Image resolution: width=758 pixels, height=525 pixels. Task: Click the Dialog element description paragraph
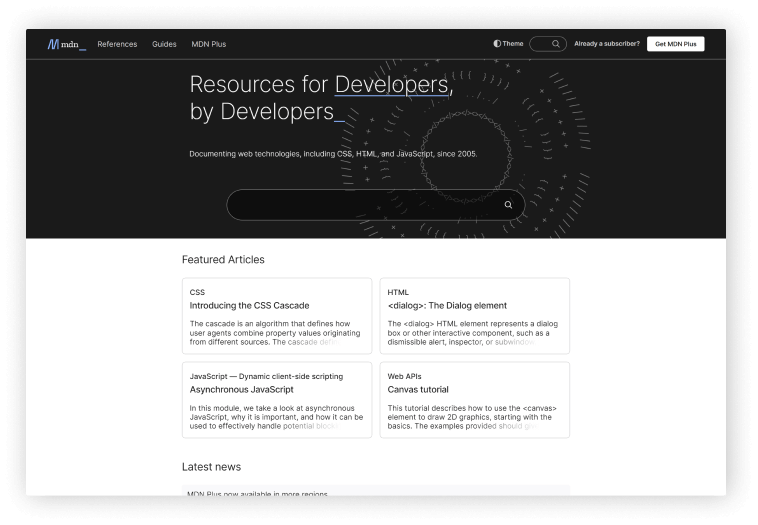click(x=473, y=333)
